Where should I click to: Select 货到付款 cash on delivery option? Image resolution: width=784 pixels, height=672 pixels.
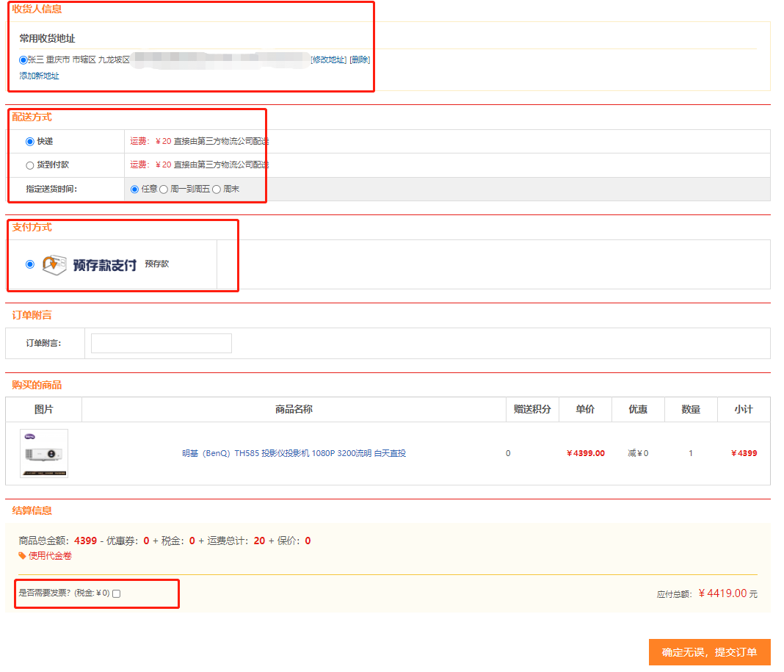click(x=30, y=165)
